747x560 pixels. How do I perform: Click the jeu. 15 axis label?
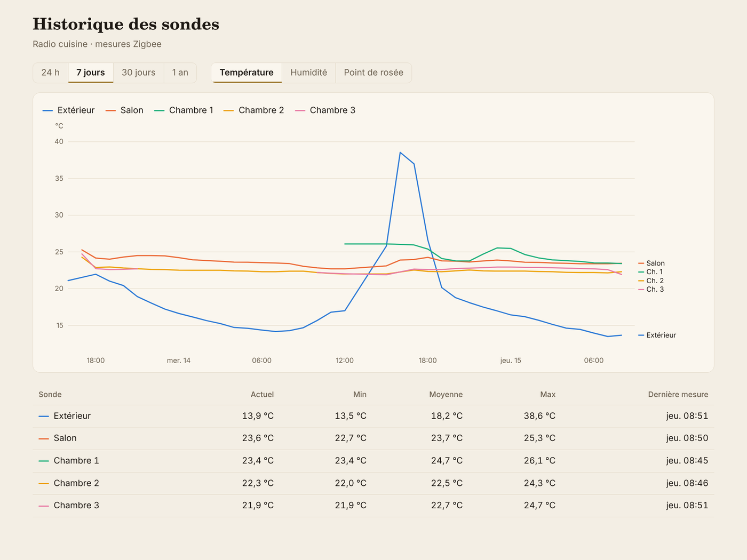[x=511, y=361]
